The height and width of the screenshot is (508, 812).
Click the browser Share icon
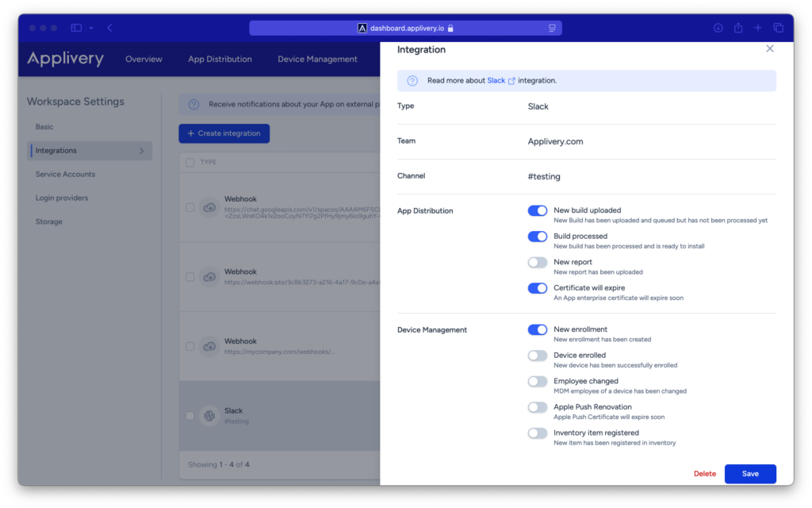[737, 27]
